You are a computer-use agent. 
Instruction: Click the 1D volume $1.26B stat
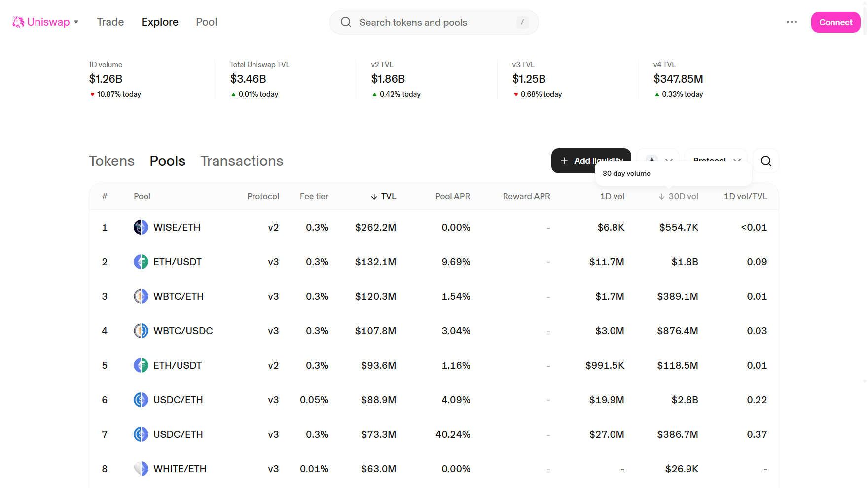pyautogui.click(x=106, y=79)
